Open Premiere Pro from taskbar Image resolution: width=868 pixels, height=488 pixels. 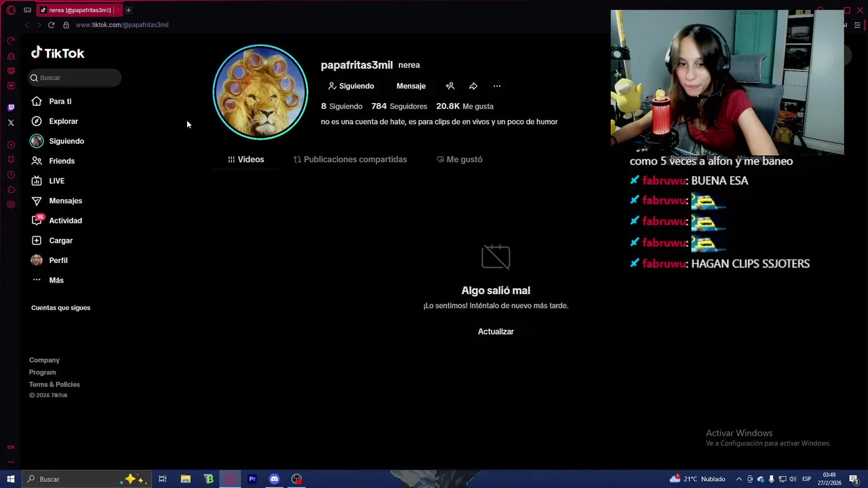[252, 479]
